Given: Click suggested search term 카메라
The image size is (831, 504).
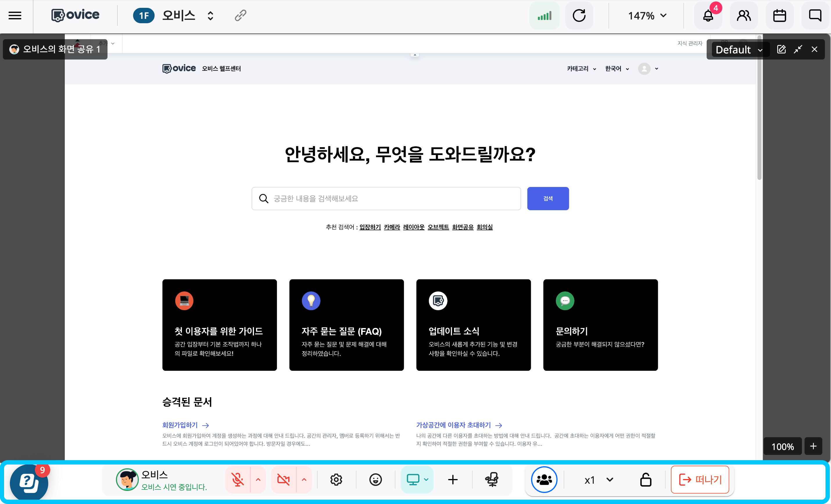Looking at the screenshot, I should (392, 227).
